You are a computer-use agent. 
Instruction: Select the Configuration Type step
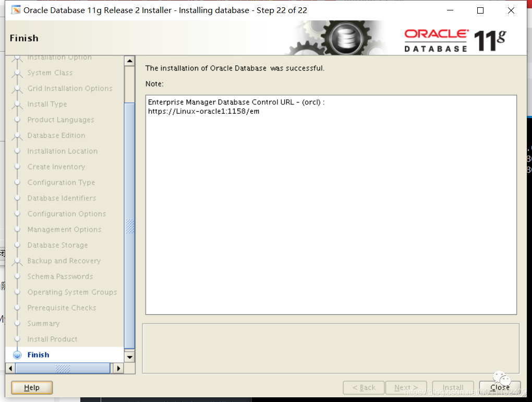pos(61,183)
